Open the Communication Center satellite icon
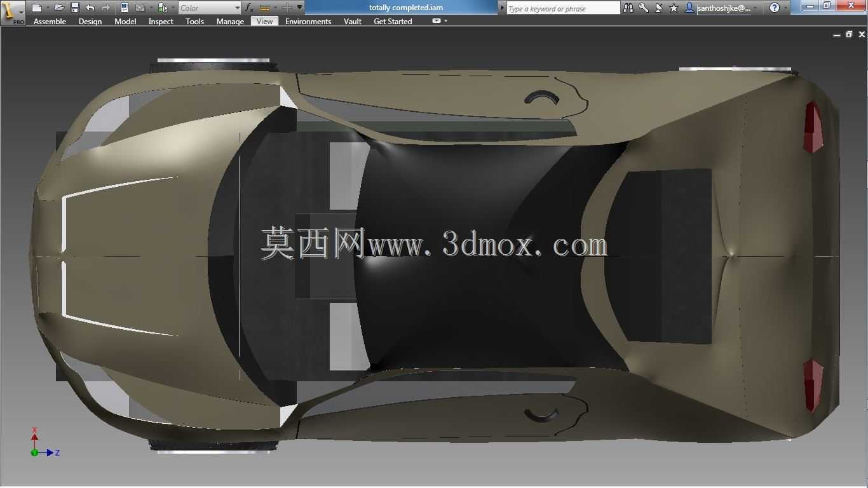 tap(659, 8)
